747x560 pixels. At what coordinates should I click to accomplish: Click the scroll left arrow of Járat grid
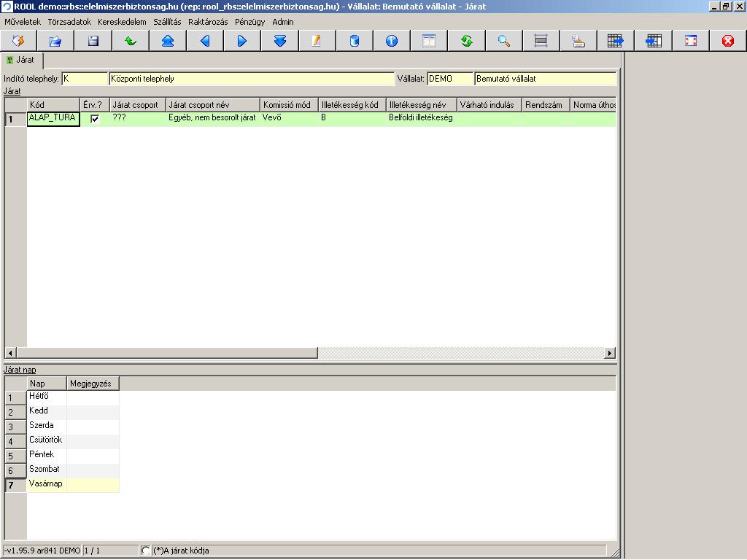tap(10, 353)
